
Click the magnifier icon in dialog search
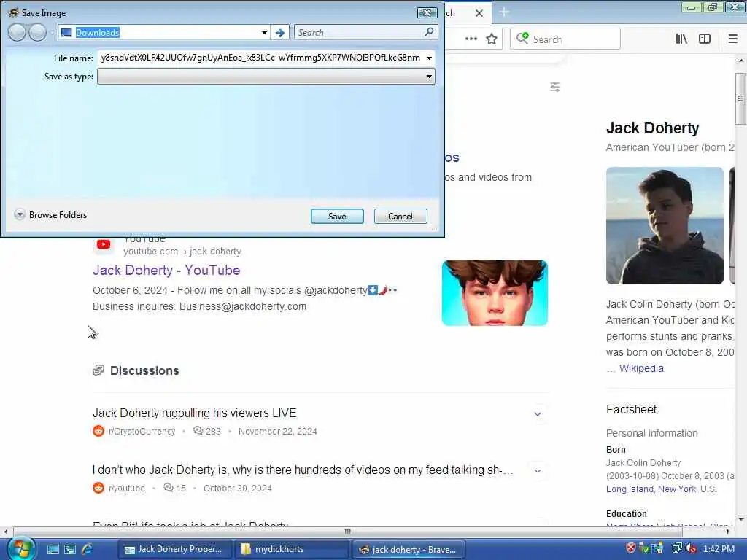pyautogui.click(x=429, y=32)
